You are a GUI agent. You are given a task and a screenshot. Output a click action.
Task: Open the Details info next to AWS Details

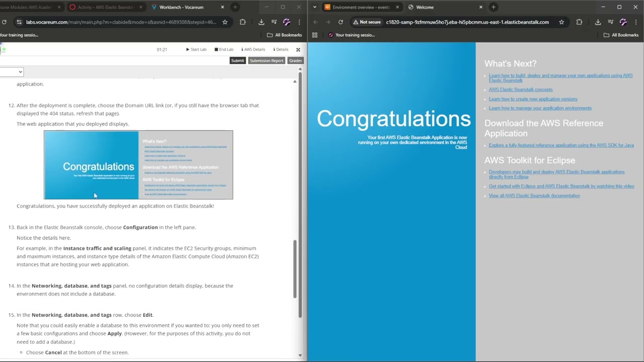pyautogui.click(x=281, y=49)
